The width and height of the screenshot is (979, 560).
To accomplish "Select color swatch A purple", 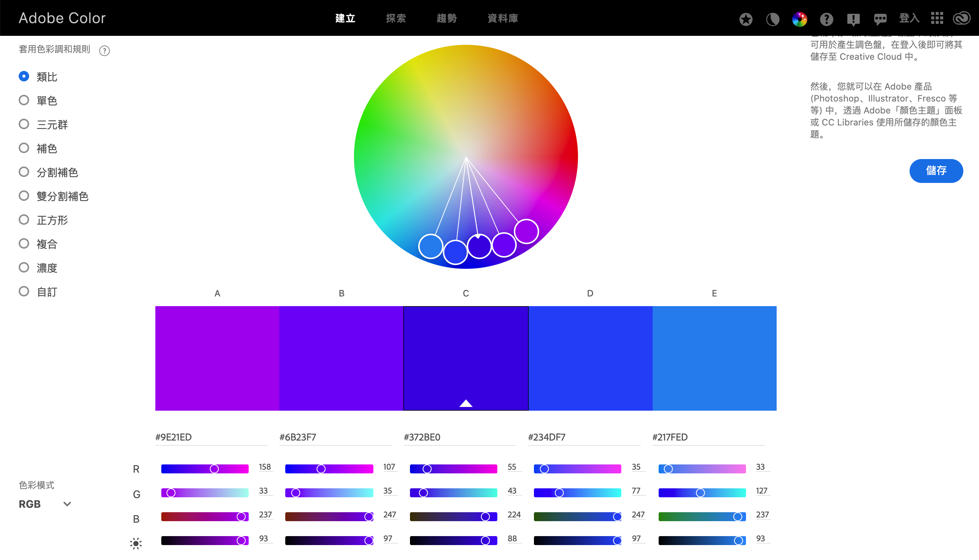I will [217, 358].
